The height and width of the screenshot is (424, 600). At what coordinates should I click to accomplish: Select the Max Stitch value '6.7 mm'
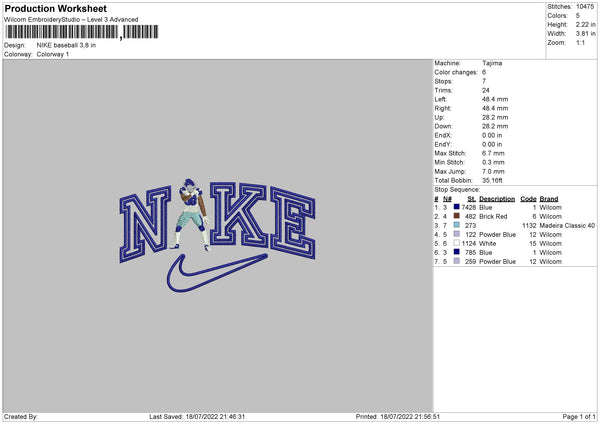(x=493, y=153)
